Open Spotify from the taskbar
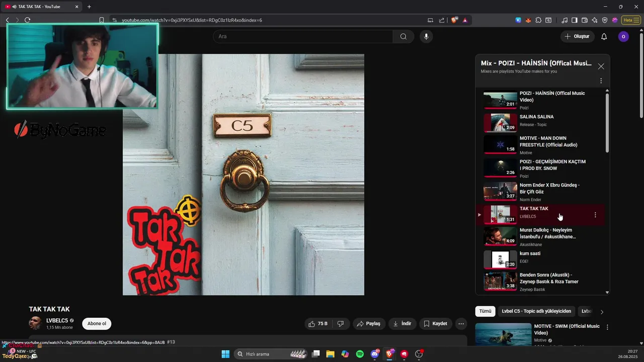The height and width of the screenshot is (362, 644). [x=360, y=354]
